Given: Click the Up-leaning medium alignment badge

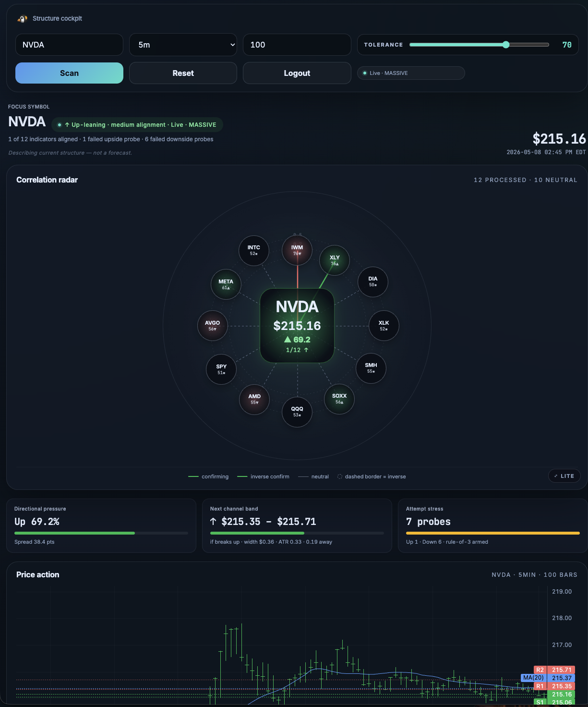Looking at the screenshot, I should tap(137, 124).
